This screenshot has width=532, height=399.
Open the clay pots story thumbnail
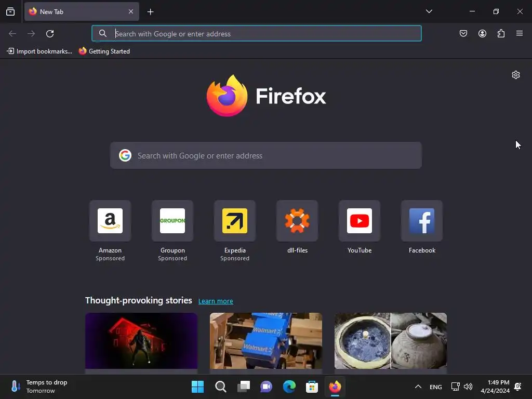(x=391, y=341)
